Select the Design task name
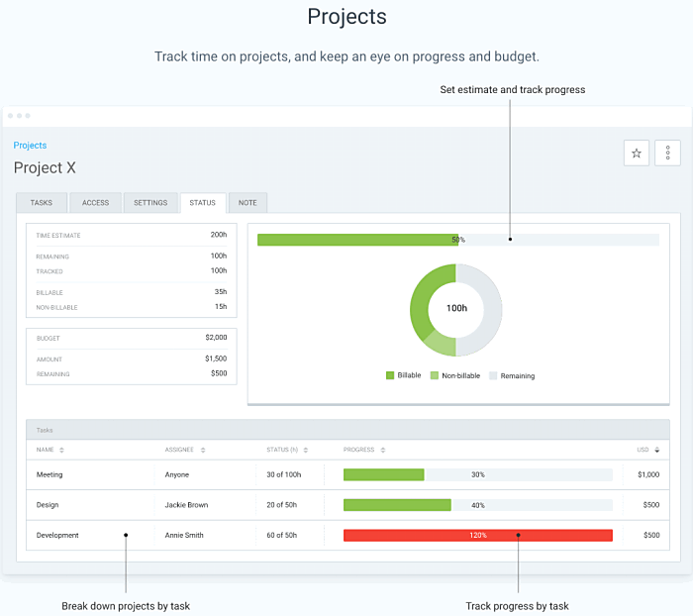Viewport: 693px width, 616px height. [x=48, y=505]
